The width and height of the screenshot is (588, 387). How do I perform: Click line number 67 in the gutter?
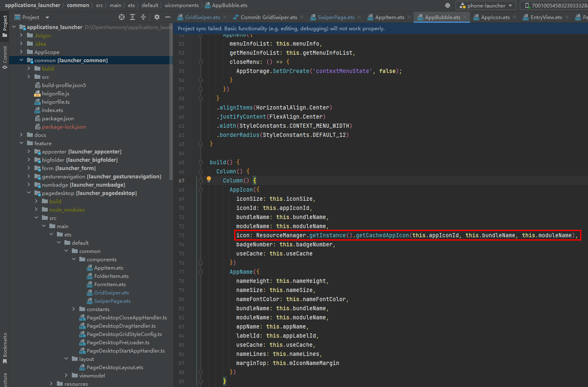tap(181, 180)
